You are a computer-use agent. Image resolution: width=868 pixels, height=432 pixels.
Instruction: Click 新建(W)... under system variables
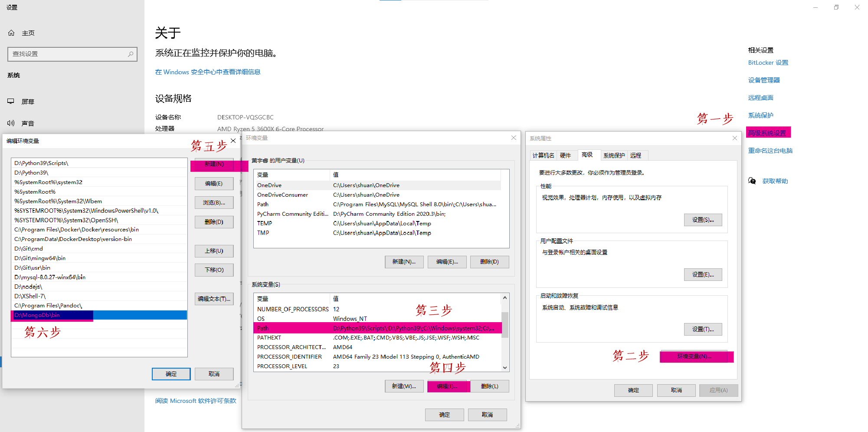(x=404, y=386)
